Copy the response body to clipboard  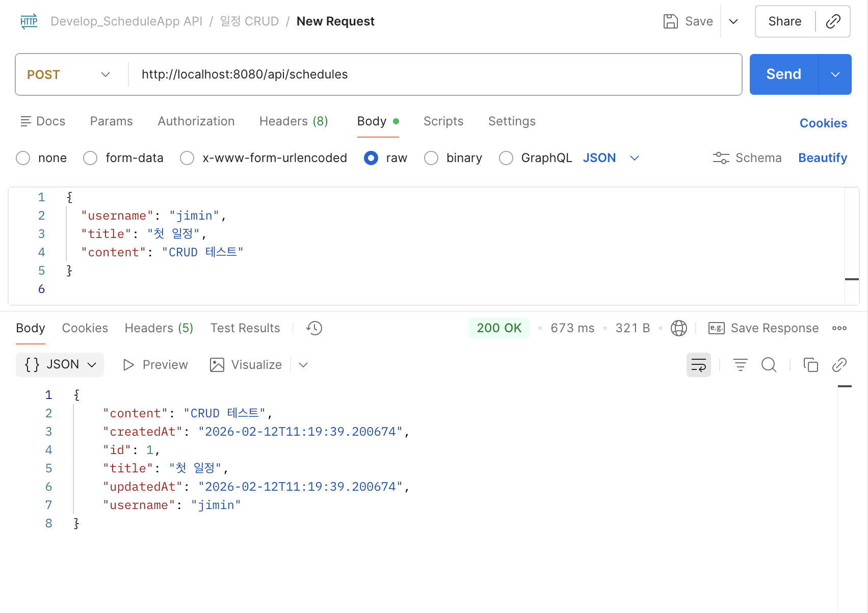click(x=810, y=365)
